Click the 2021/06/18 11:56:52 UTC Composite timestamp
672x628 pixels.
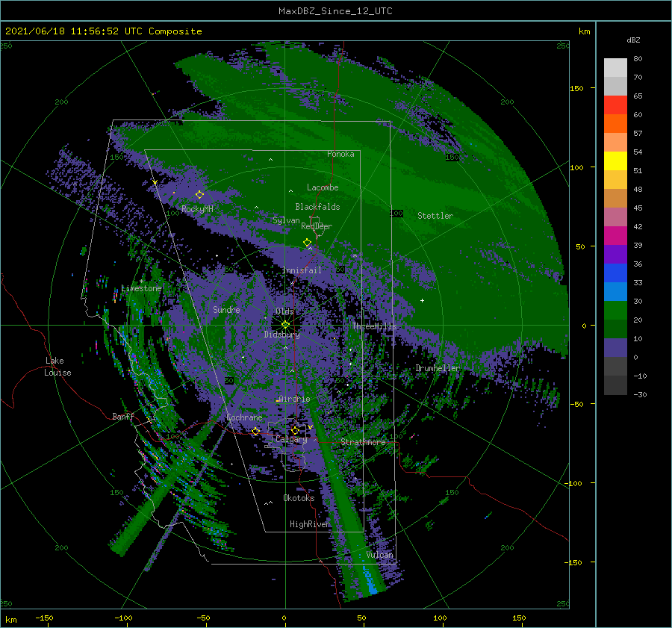coord(103,31)
